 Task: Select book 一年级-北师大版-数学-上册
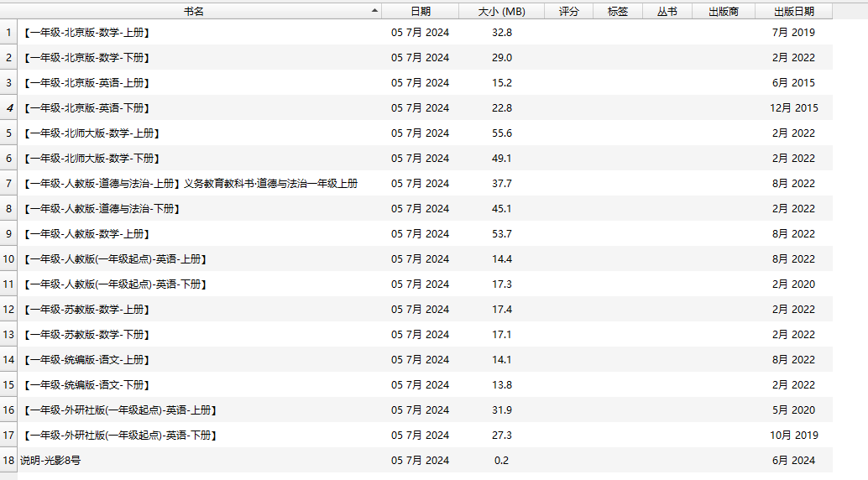pyautogui.click(x=92, y=133)
